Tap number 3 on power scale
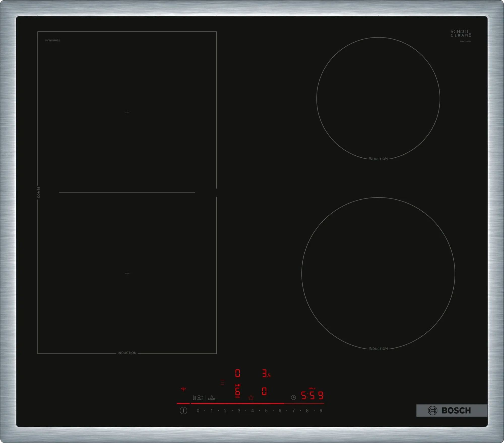Viewport: 504px width, 443px height. click(239, 411)
